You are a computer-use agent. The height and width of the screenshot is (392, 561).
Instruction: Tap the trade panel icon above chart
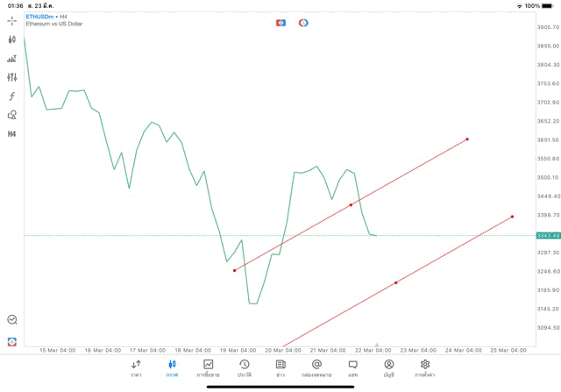[x=280, y=23]
